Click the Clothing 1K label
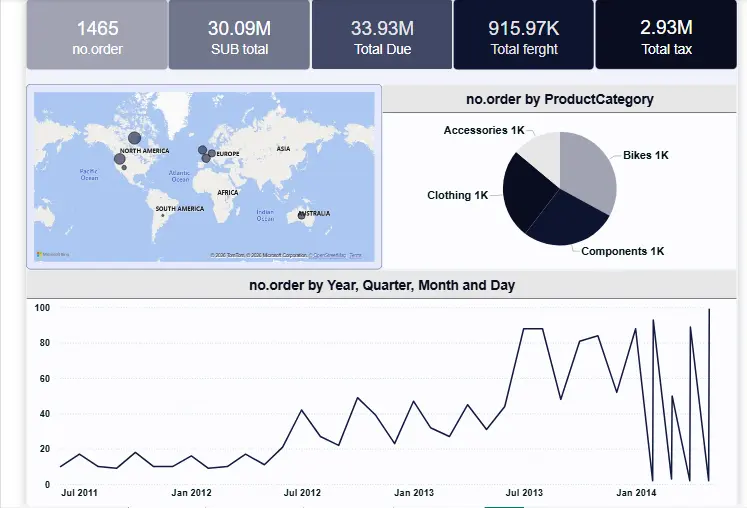Viewport: 747px width, 508px height. pos(457,195)
